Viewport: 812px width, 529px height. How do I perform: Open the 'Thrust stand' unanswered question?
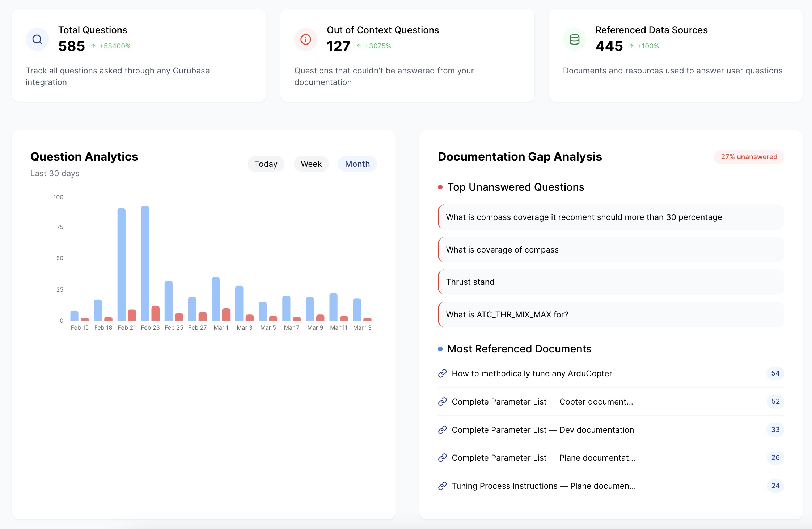470,282
